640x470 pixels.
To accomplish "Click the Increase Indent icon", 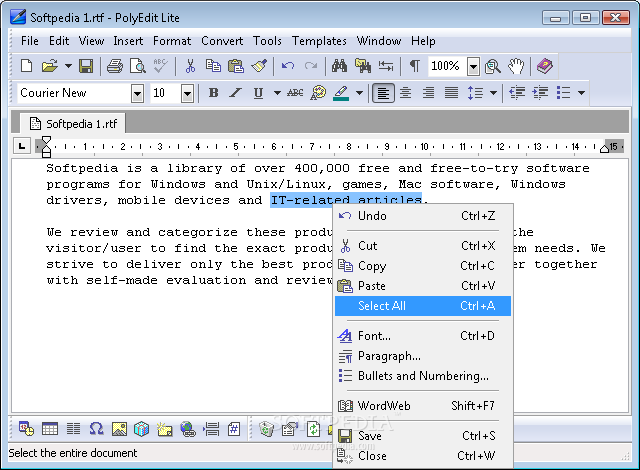I will click(x=540, y=93).
